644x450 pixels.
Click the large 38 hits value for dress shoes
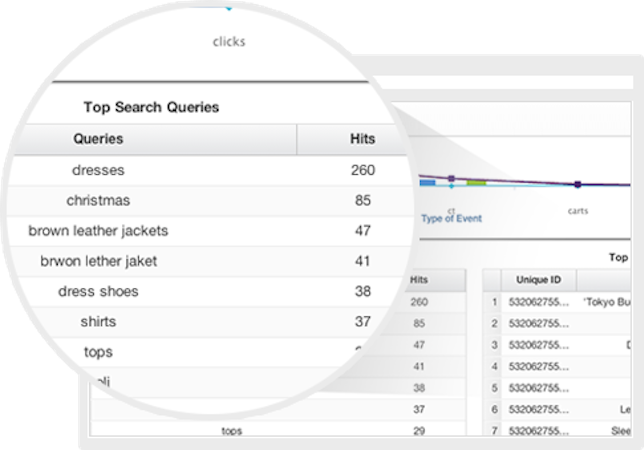363,291
